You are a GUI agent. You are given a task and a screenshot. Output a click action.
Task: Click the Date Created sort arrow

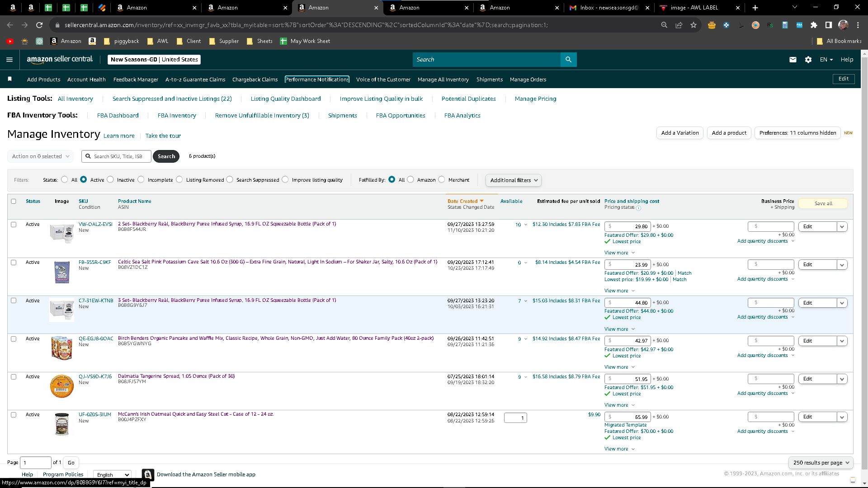click(482, 201)
